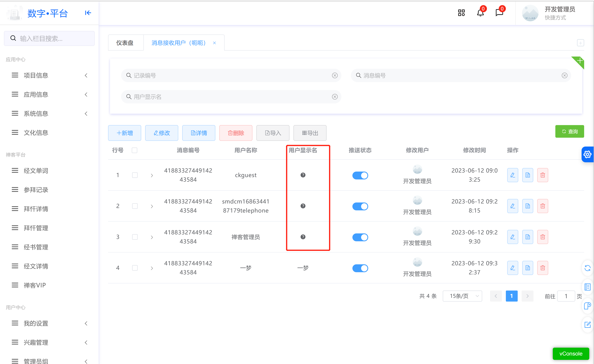Open the chat messages icon
This screenshot has height=364, width=594.
coord(499,13)
